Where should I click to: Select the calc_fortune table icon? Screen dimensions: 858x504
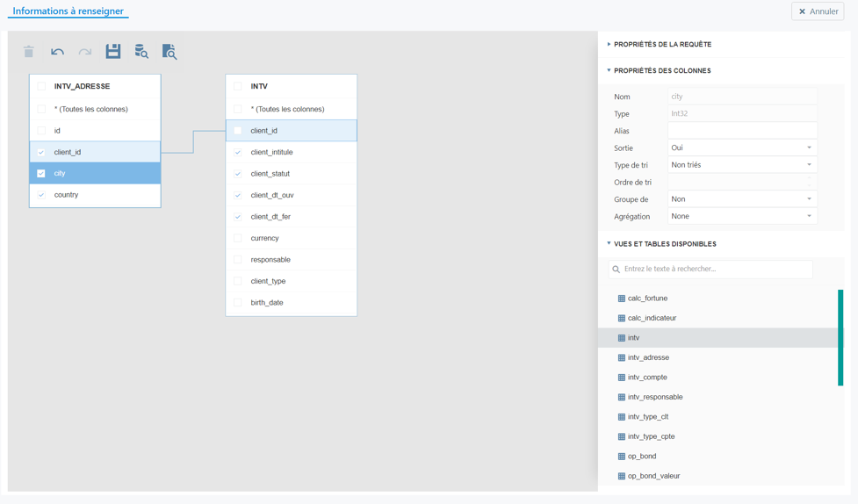tap(622, 299)
